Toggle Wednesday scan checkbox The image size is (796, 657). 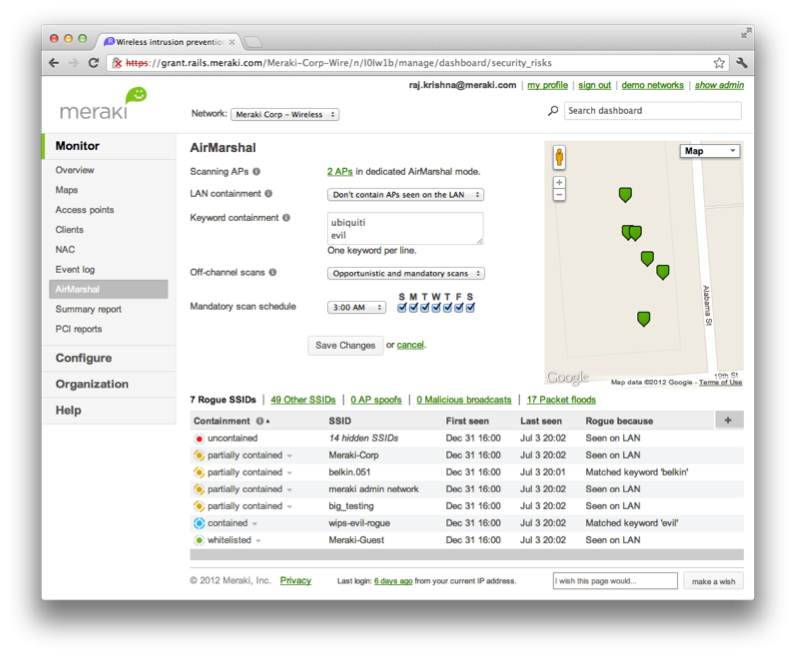coord(436,308)
